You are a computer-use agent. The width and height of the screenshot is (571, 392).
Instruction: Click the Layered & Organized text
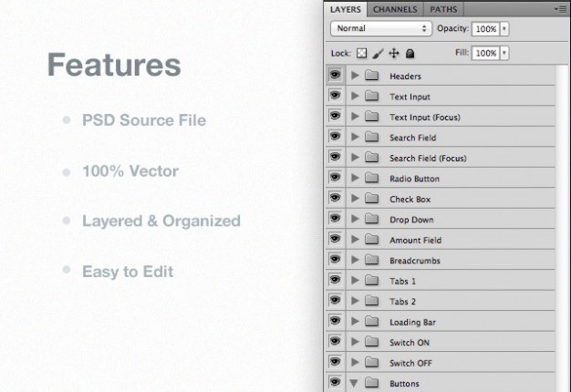coord(161,221)
